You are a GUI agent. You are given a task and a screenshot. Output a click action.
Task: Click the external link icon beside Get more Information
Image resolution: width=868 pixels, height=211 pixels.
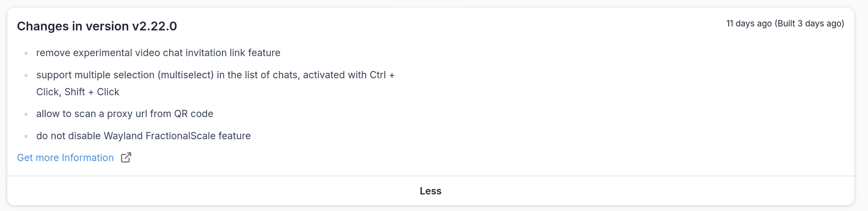coord(126,158)
